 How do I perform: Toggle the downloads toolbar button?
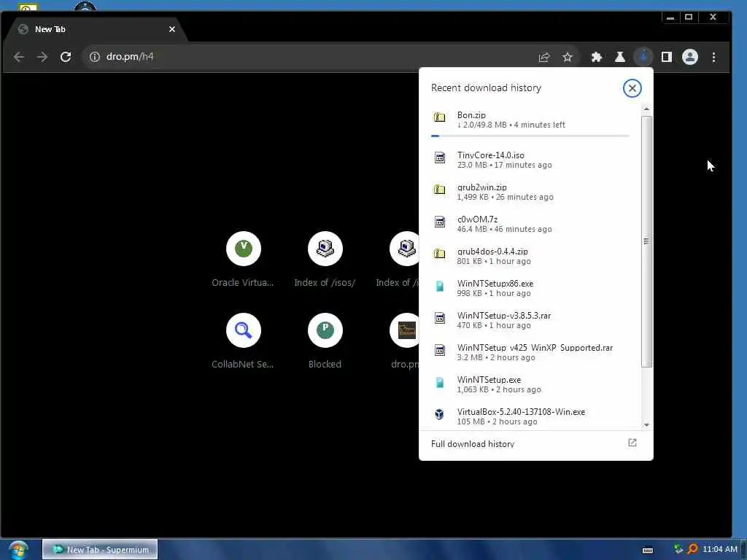[x=643, y=57]
